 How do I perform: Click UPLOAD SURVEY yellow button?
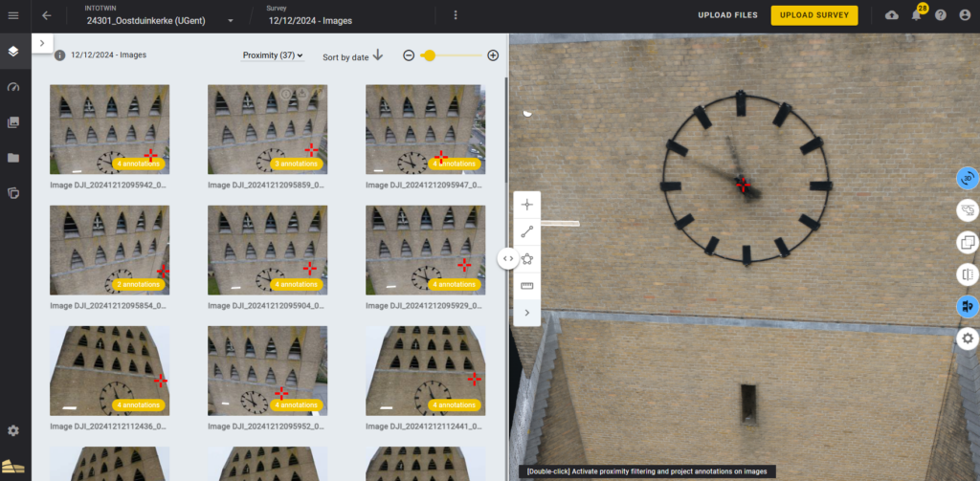click(x=814, y=15)
